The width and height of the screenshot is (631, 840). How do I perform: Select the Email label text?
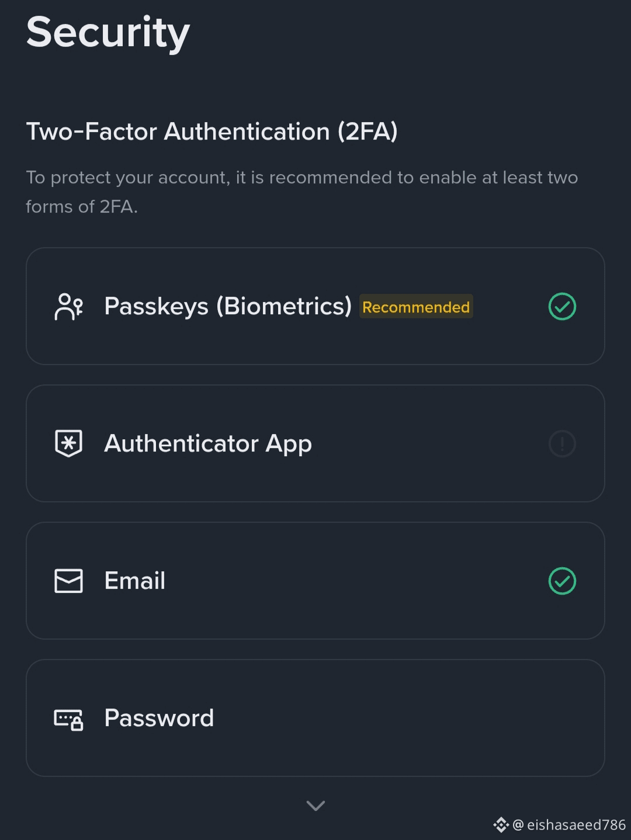[x=134, y=581]
